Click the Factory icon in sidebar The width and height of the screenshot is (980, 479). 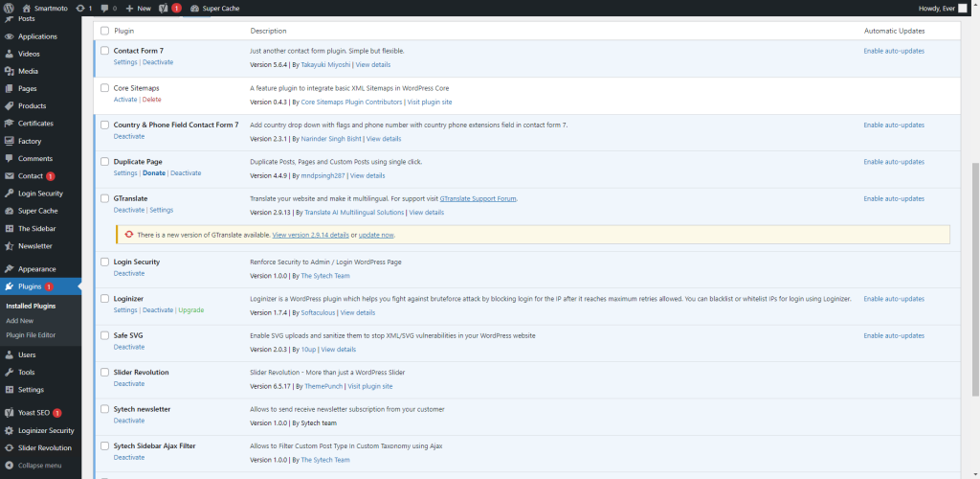point(10,142)
